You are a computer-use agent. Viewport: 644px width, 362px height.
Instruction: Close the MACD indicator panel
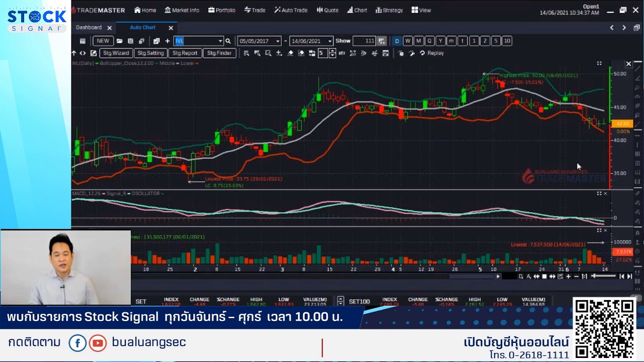pos(605,194)
